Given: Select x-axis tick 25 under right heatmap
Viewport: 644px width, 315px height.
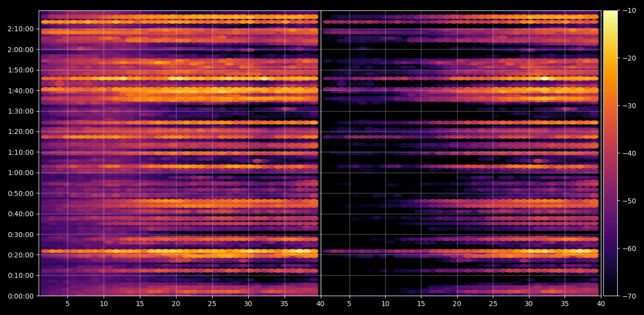Looking at the screenshot, I should point(493,304).
